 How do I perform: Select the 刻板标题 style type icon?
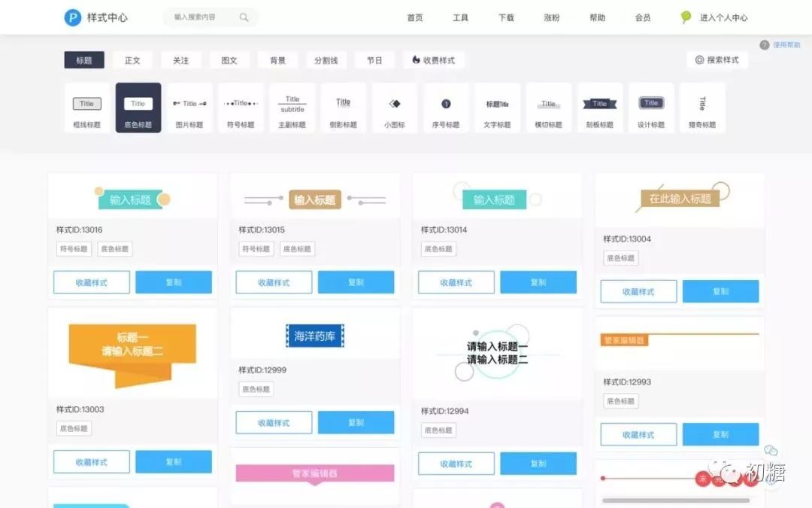(599, 108)
